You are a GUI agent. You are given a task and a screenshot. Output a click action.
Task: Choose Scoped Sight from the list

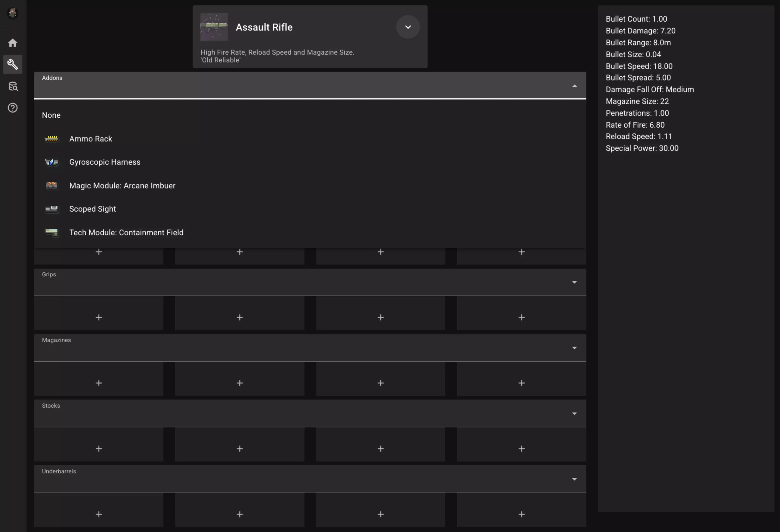point(93,209)
